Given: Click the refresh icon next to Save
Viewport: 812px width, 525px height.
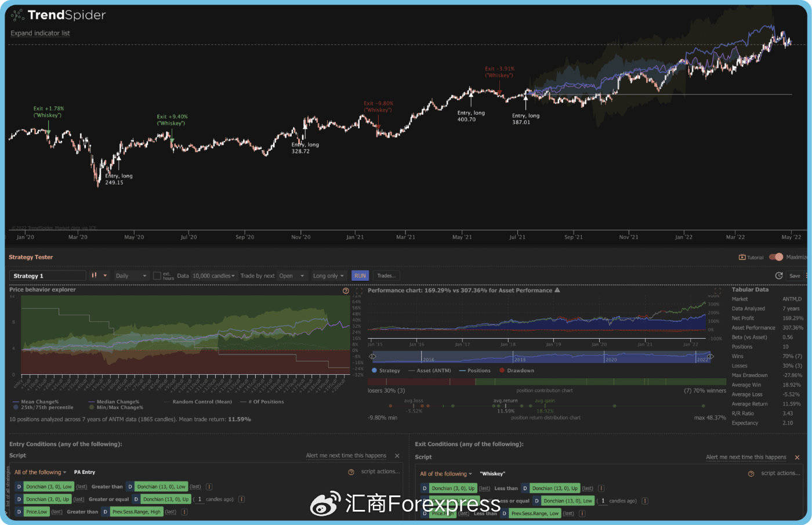Looking at the screenshot, I should [779, 276].
